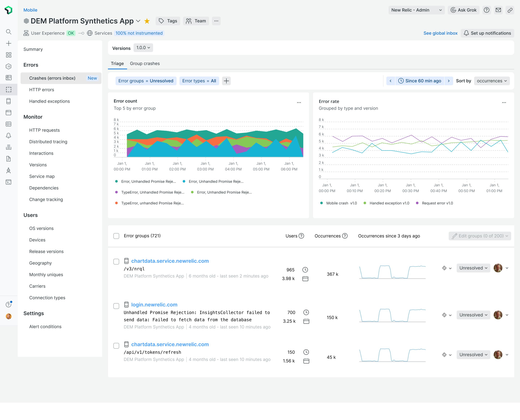Open the New Relic - Admin account dropdown
Image resolution: width=520 pixels, height=420 pixels.
[x=417, y=10]
